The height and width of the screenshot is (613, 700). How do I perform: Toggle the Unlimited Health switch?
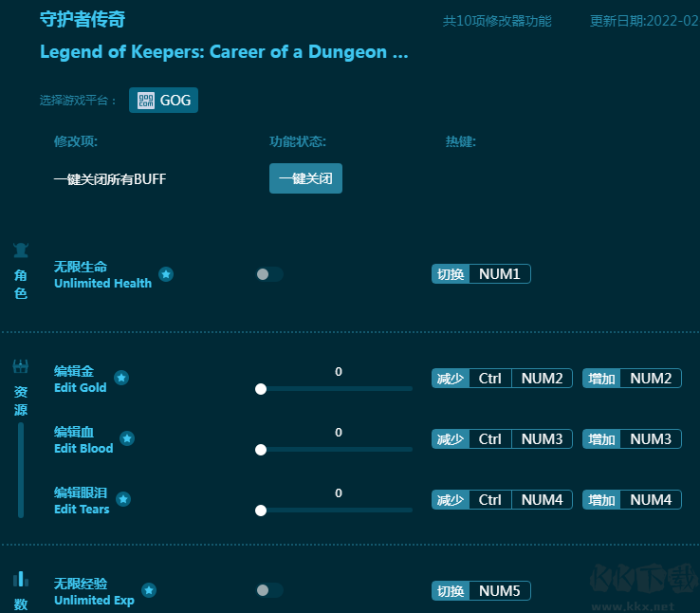pyautogui.click(x=268, y=274)
